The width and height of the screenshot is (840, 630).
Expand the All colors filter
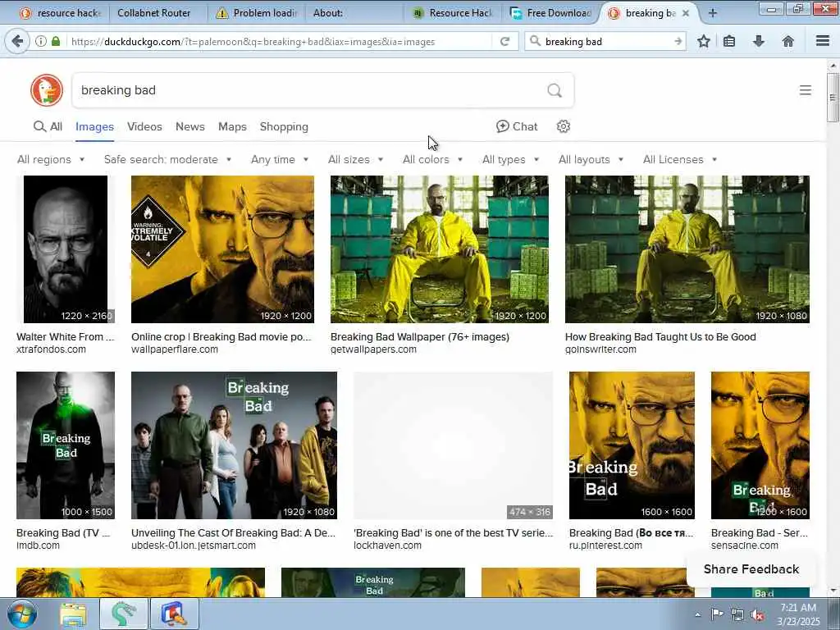433,160
